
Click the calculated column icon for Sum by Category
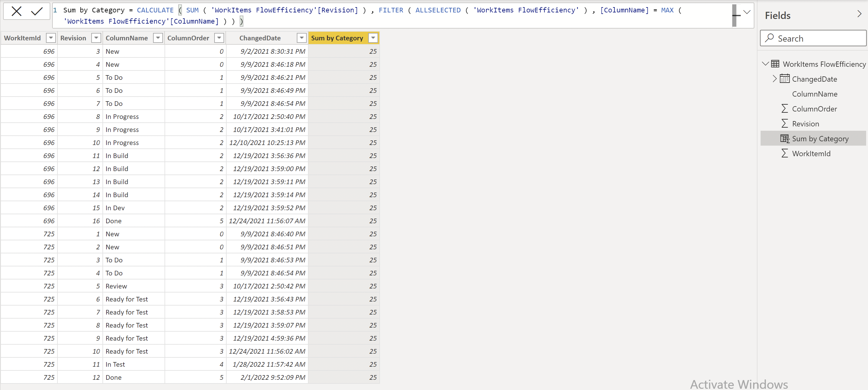785,138
